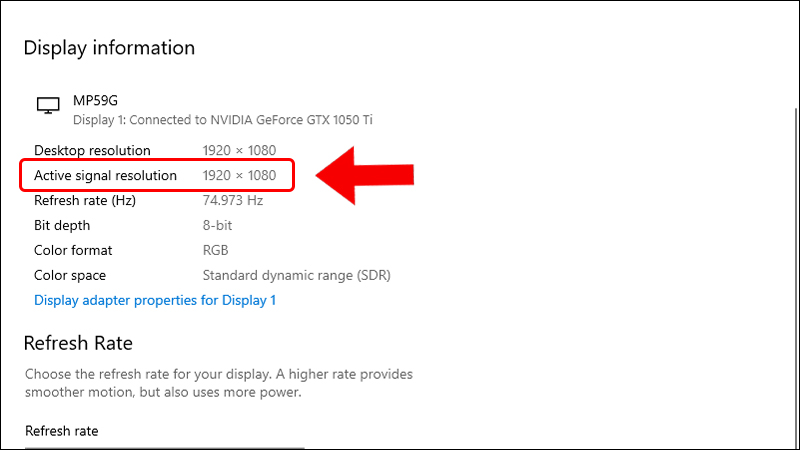Viewport: 800px width, 450px height.
Task: Click the Desktop resolution label
Action: tap(92, 150)
